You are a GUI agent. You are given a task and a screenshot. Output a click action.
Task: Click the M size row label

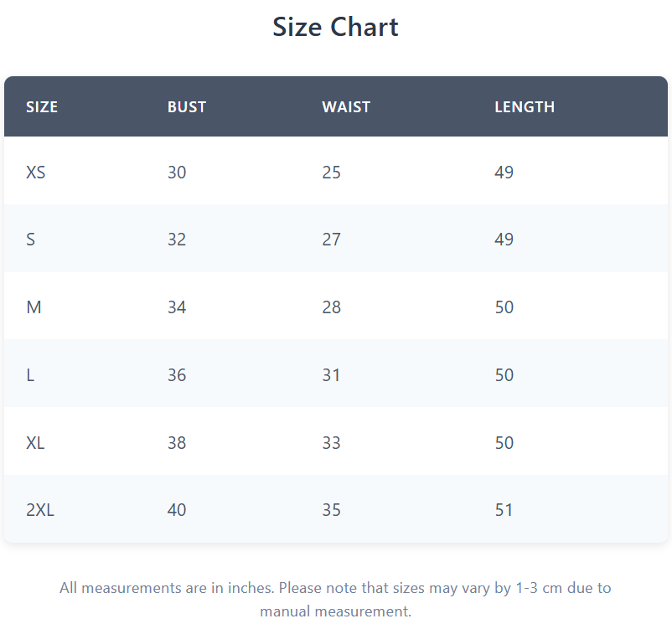34,307
